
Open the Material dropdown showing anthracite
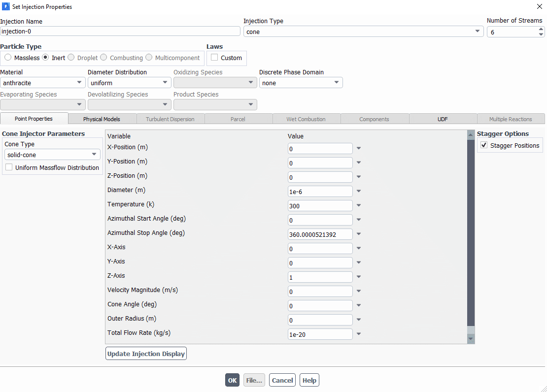[43, 83]
